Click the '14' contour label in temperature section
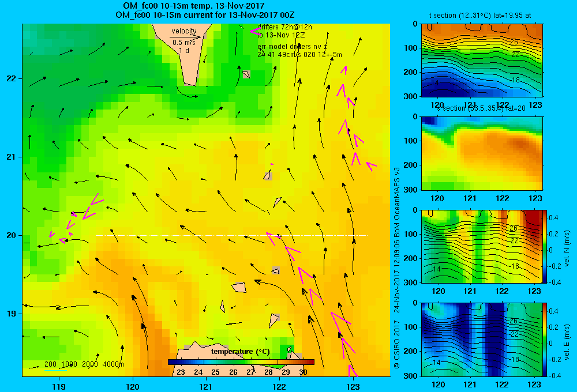This screenshot has width=577, height=392. (x=435, y=83)
